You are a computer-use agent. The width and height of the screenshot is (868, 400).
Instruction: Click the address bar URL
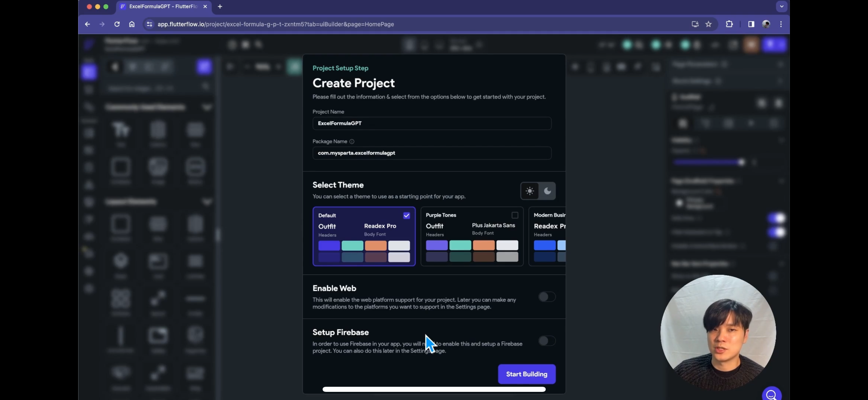pos(276,24)
